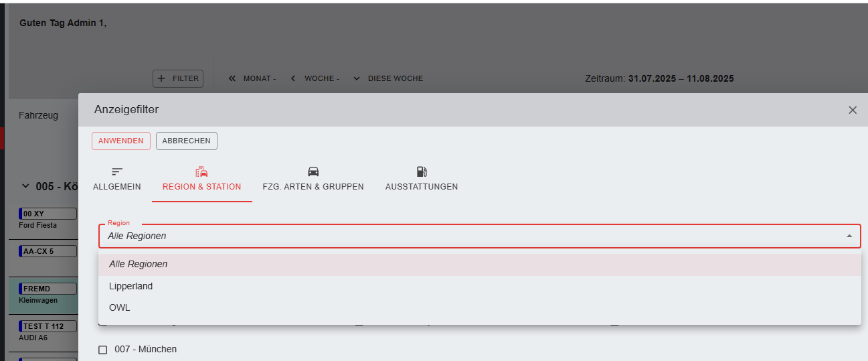Image resolution: width=868 pixels, height=361 pixels.
Task: Choose Alle Regionen from the list
Action: 139,265
